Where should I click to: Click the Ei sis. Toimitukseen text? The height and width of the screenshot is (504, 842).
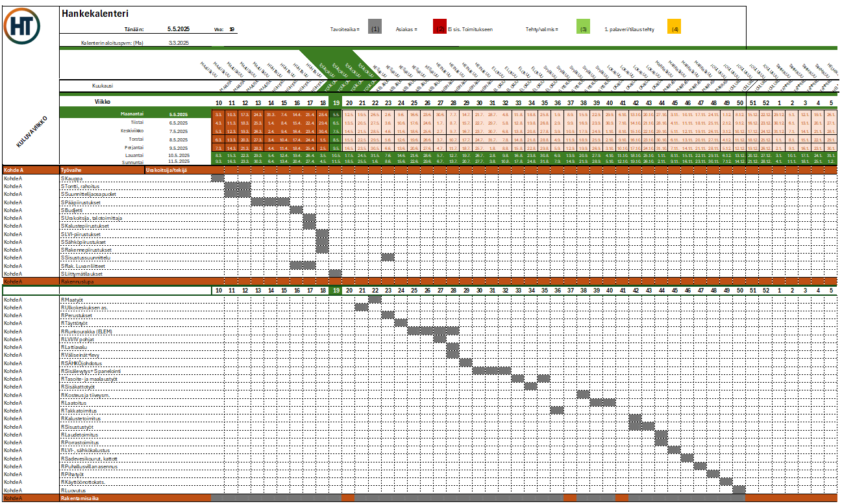point(470,29)
